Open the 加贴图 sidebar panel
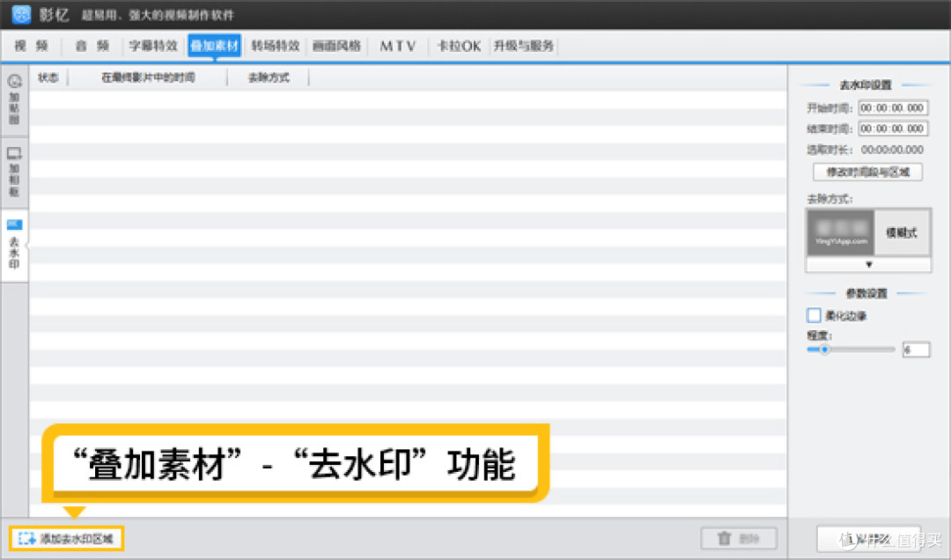Image resolution: width=951 pixels, height=560 pixels. click(15, 99)
